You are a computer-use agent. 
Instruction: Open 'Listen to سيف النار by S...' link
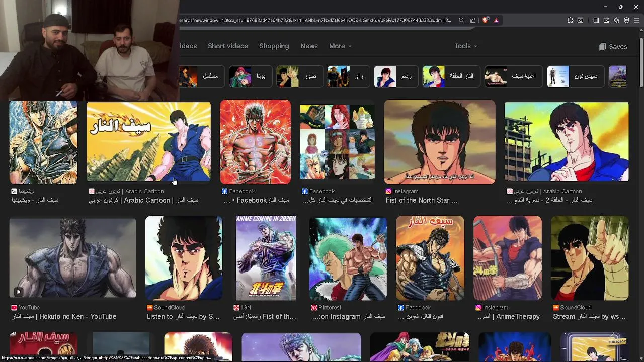[x=183, y=316]
